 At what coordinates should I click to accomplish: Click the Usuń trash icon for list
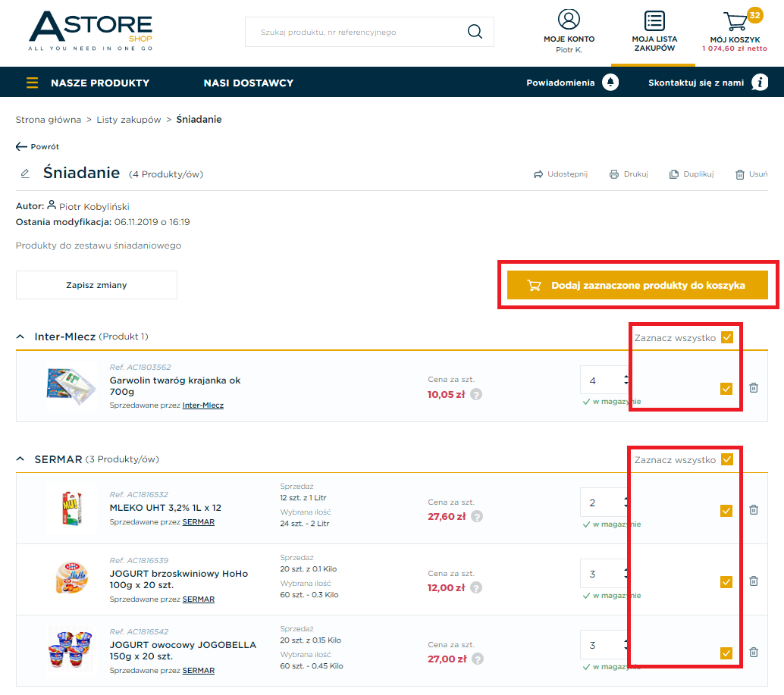coord(740,174)
